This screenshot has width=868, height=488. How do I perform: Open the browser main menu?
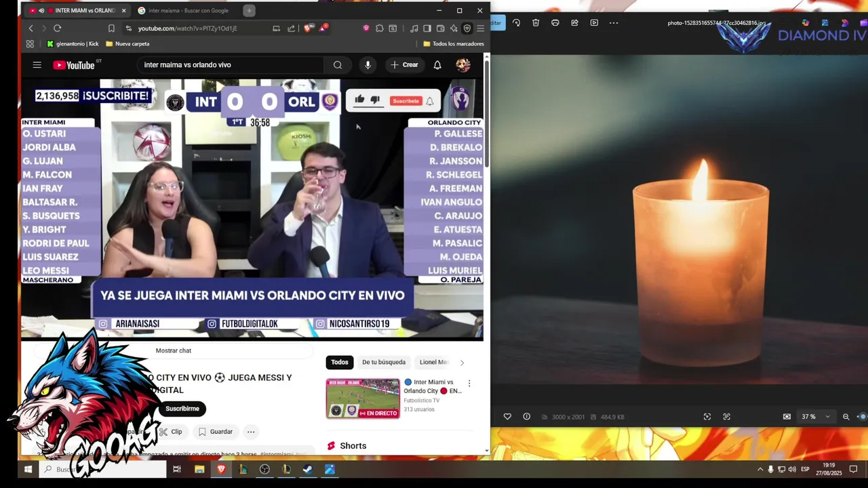[480, 28]
